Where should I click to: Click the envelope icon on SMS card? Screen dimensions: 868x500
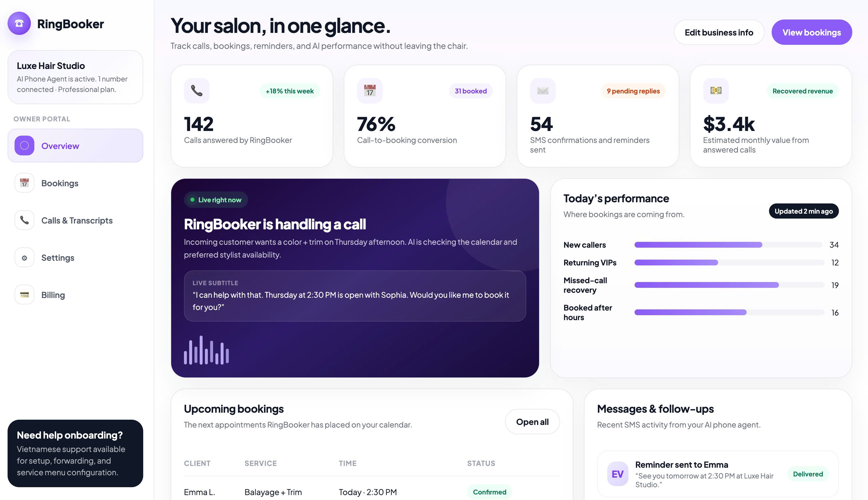(543, 91)
